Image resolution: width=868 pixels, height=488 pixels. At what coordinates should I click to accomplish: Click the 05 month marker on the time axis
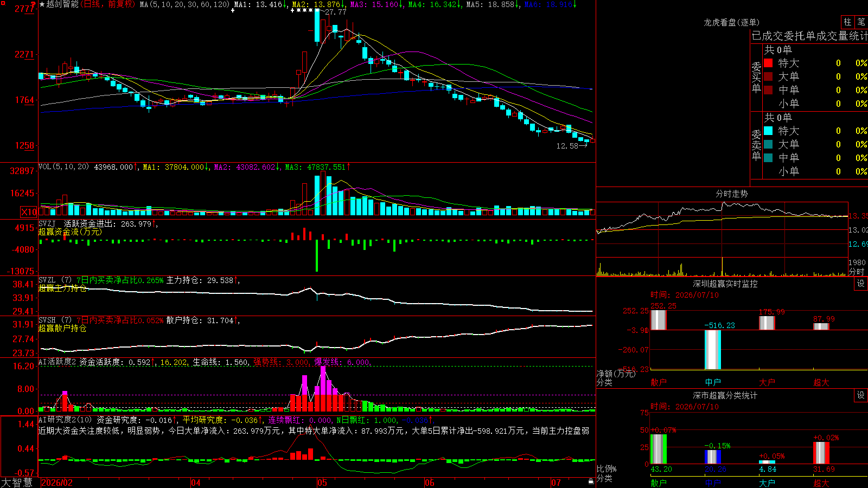322,483
